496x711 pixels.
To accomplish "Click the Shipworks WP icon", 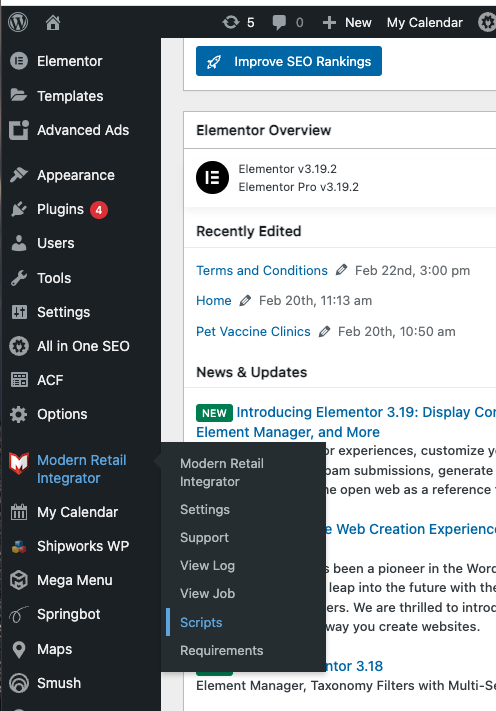I will click(x=19, y=546).
